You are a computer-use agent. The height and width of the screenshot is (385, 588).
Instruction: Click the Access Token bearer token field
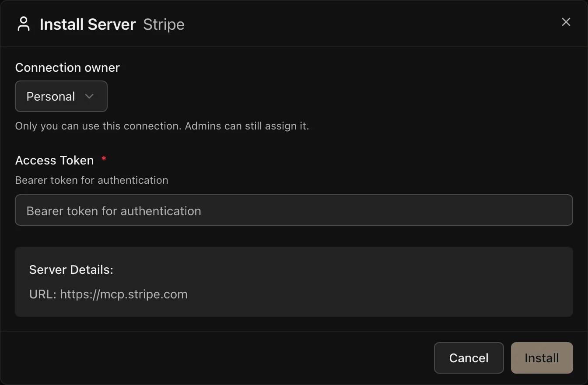(x=294, y=210)
